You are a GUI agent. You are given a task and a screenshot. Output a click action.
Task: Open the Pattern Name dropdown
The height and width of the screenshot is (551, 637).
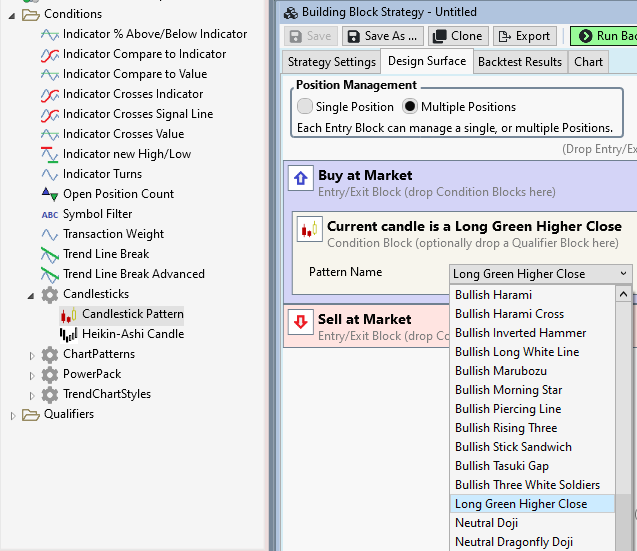(541, 273)
